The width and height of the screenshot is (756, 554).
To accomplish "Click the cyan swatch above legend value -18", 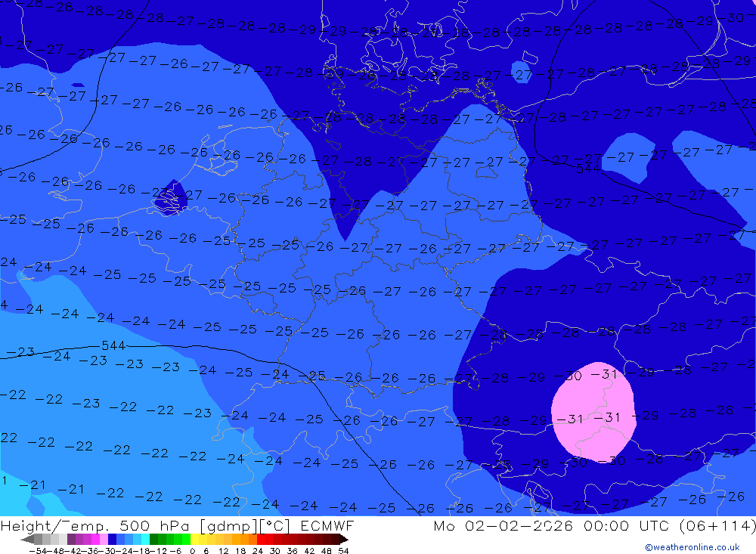I will pos(145,539).
